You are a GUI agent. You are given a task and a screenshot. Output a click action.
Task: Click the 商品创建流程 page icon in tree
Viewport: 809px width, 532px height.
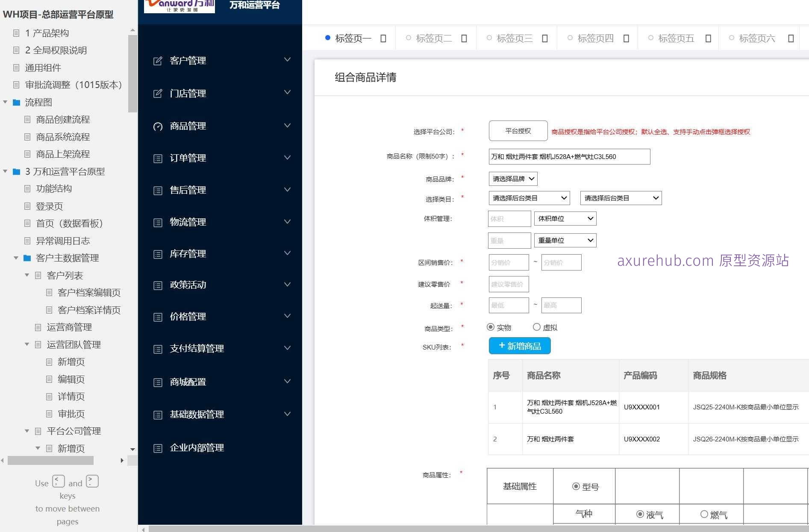point(27,120)
